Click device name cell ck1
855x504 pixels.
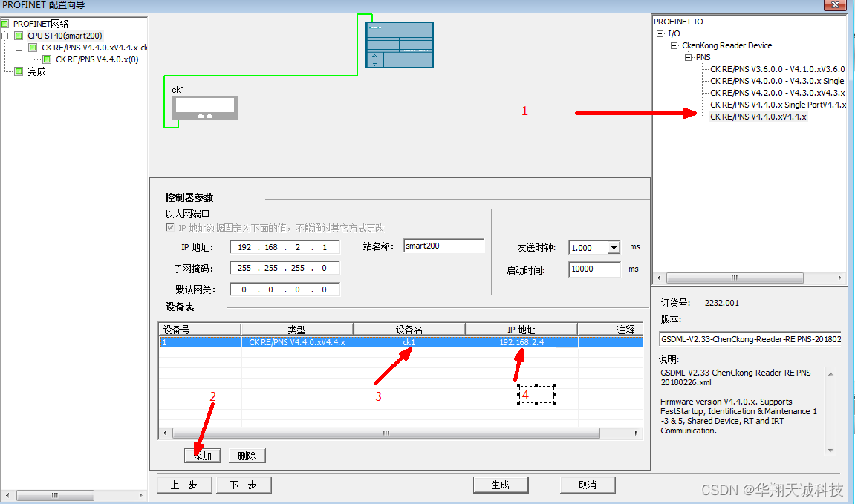pos(409,342)
